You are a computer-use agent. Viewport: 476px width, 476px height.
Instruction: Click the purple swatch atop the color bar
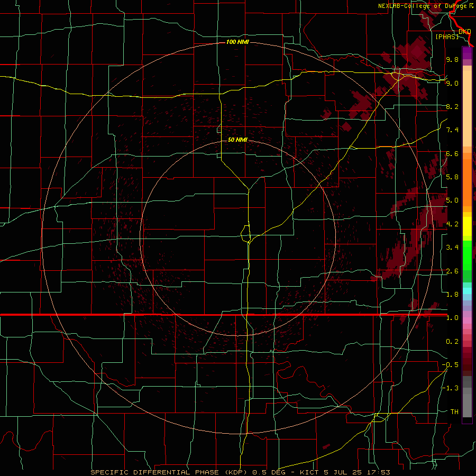tap(467, 53)
